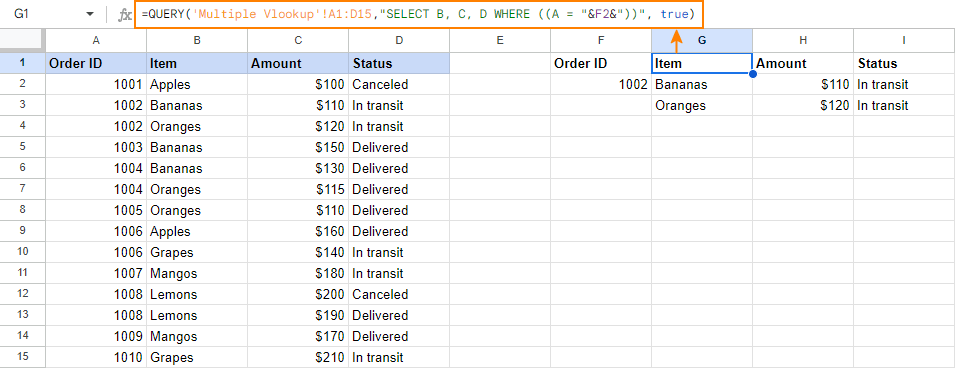Viewport: 955px width, 368px height.
Task: Select row 5 header
Action: click(23, 147)
